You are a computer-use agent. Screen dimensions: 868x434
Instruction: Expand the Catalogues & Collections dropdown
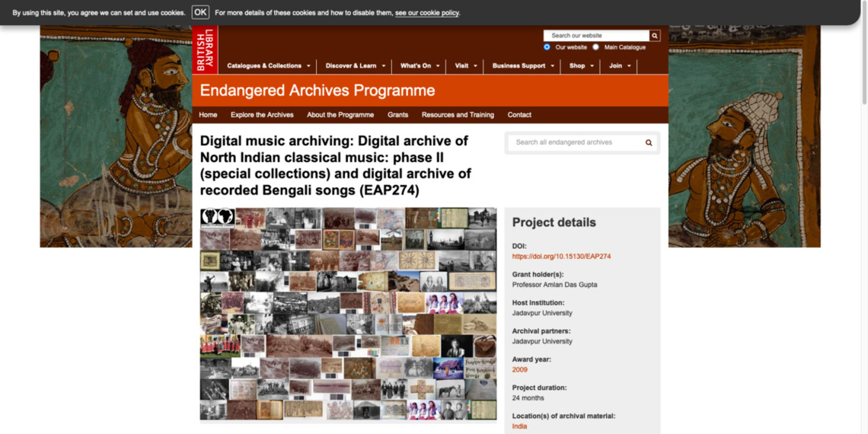tap(269, 66)
